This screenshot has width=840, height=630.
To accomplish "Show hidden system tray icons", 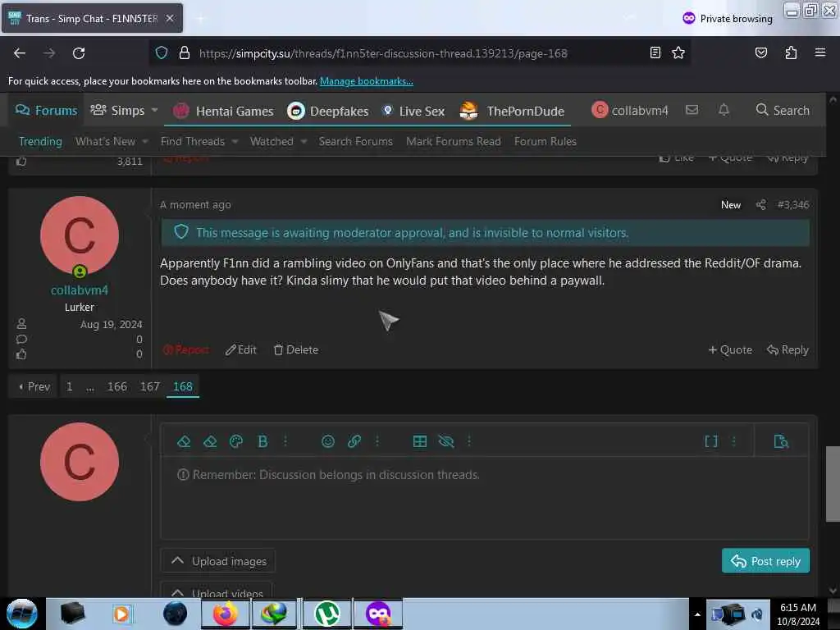I will (697, 614).
